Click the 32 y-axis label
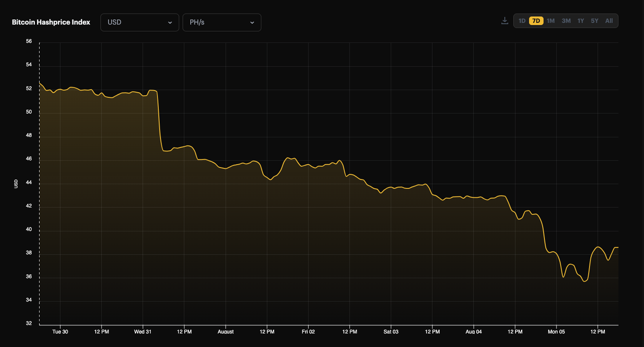 [29, 324]
